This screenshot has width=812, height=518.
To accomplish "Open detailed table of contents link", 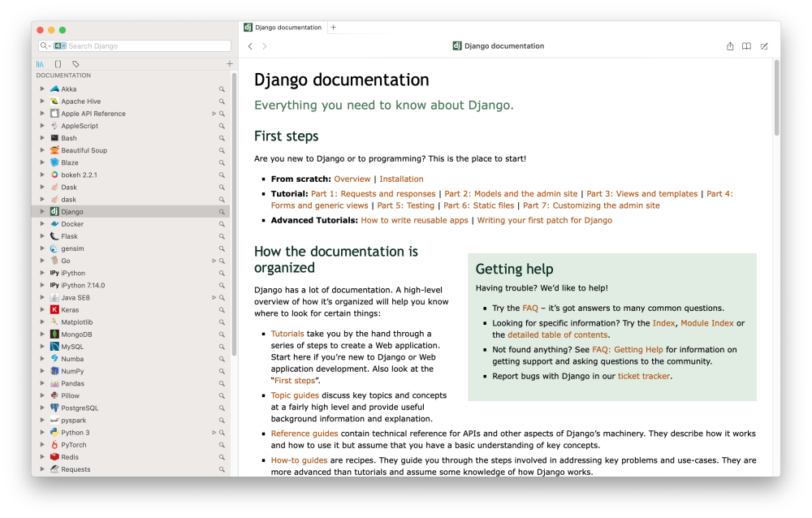I will (558, 335).
